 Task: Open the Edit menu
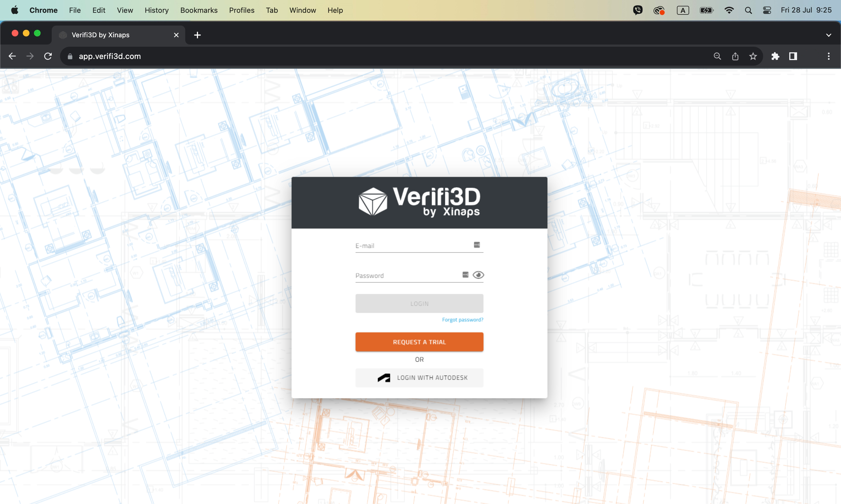pos(99,10)
